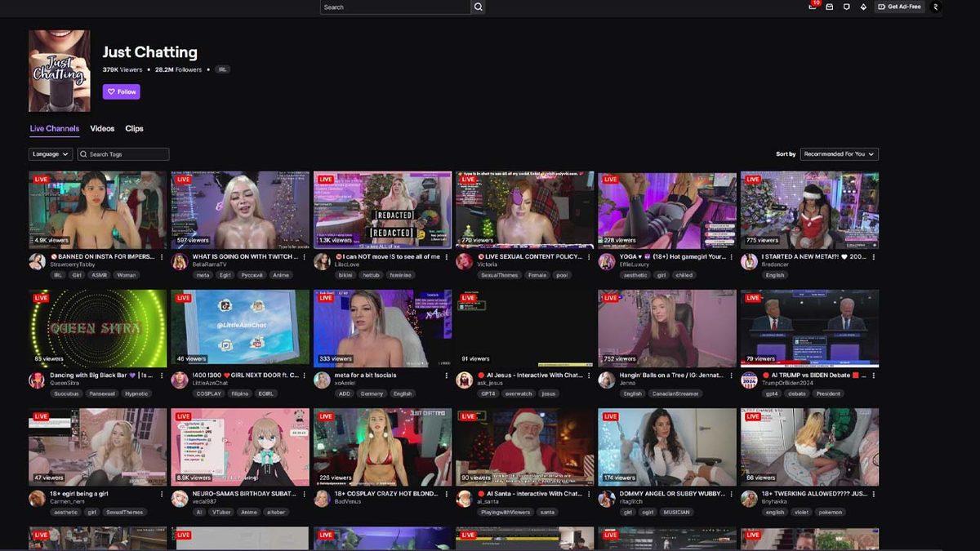Click the purple Live Channels underline indicator
The height and width of the screenshot is (551, 980).
[55, 136]
